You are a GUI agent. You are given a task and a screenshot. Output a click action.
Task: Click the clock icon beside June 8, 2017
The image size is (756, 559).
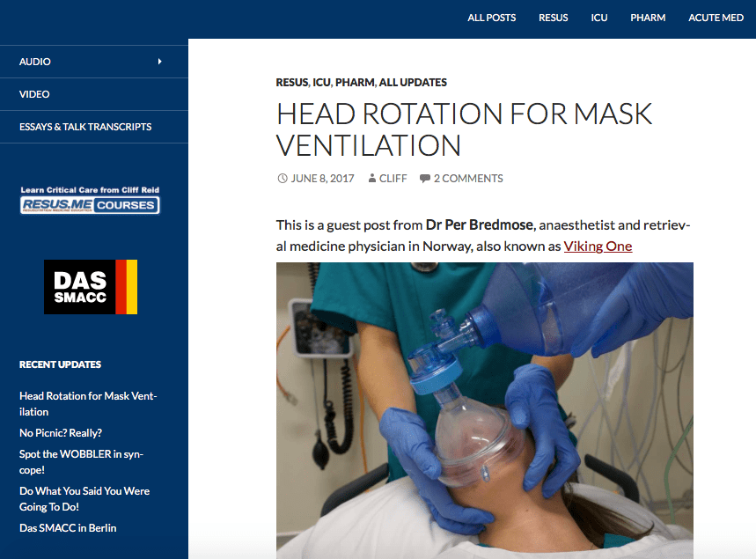[x=282, y=179]
